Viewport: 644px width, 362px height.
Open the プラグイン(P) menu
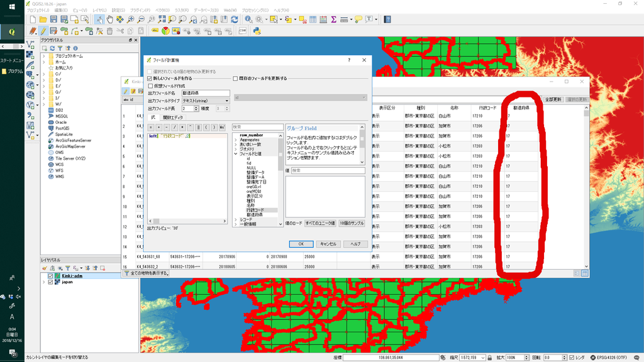[x=140, y=10]
